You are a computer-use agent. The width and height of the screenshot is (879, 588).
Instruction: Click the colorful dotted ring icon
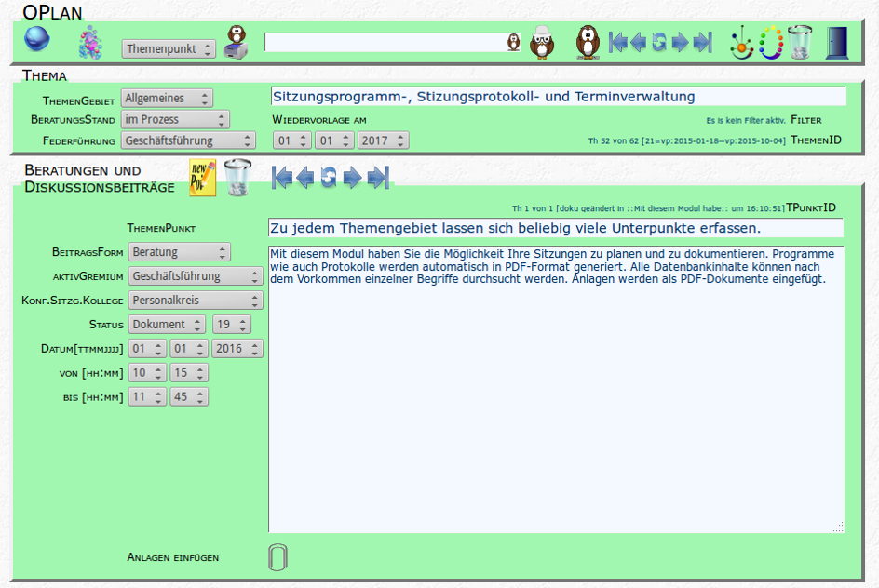click(x=769, y=43)
